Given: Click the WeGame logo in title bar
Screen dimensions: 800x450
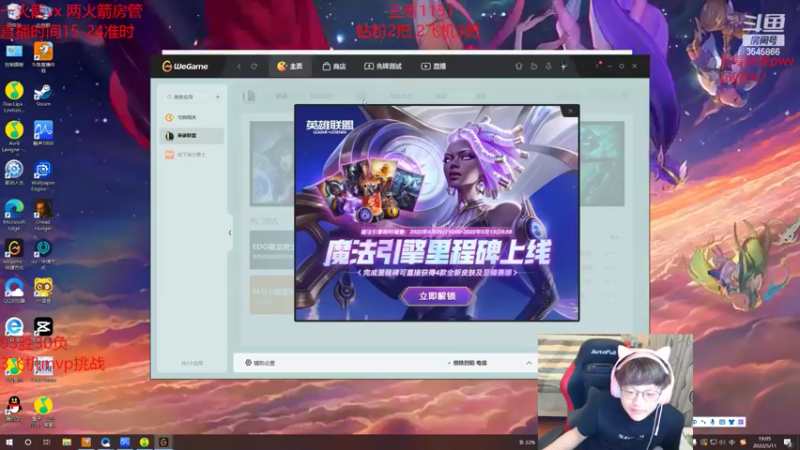Looking at the screenshot, I should pos(185,66).
